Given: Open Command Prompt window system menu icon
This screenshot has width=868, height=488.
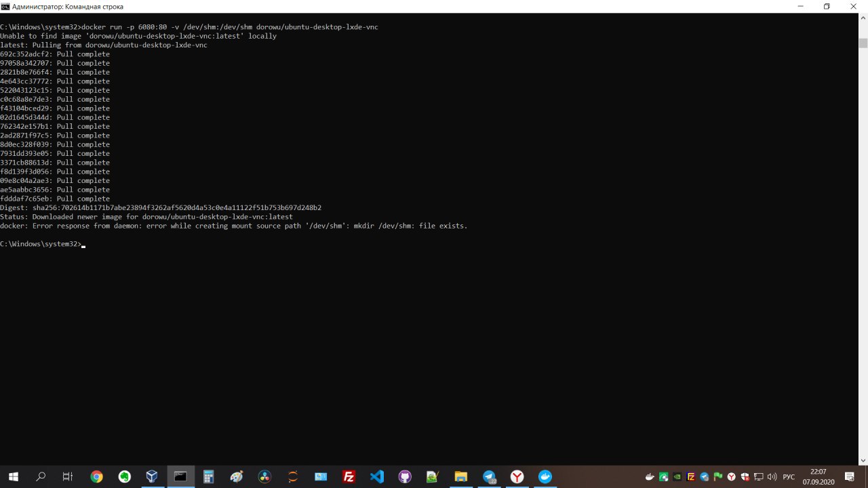Looking at the screenshot, I should point(5,6).
